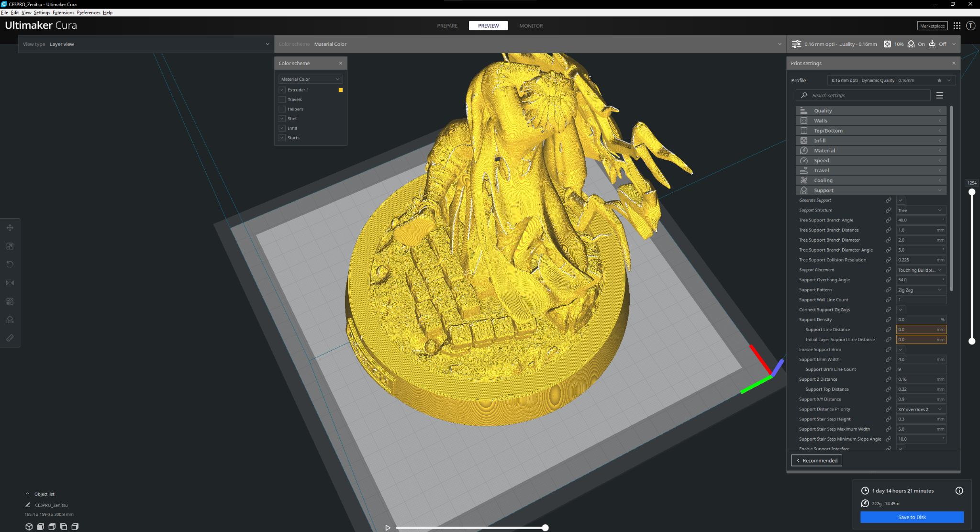This screenshot has height=532, width=980.
Task: Switch to top view camera icon
Action: pos(52,526)
